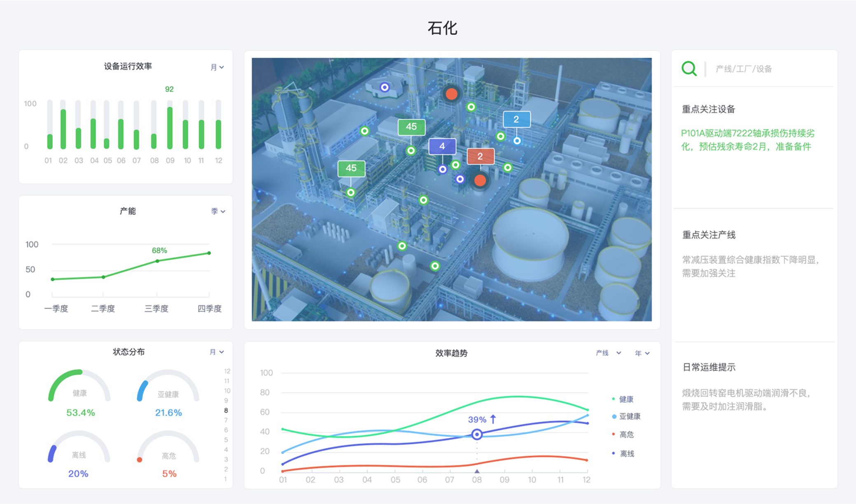Screen dimensions: 856x504
Task: Click the large red alert marker near top
Action: point(452,94)
